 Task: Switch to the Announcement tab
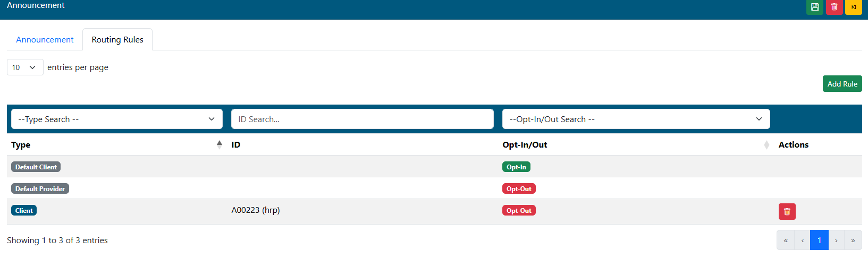click(45, 40)
